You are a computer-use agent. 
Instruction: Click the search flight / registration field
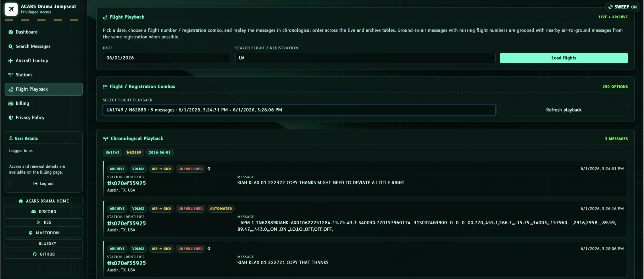[x=365, y=58]
